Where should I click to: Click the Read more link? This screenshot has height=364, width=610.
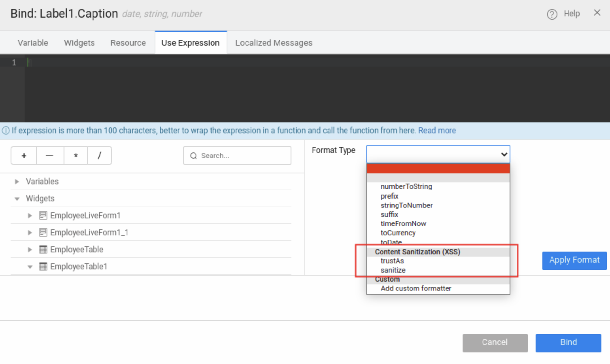click(437, 130)
